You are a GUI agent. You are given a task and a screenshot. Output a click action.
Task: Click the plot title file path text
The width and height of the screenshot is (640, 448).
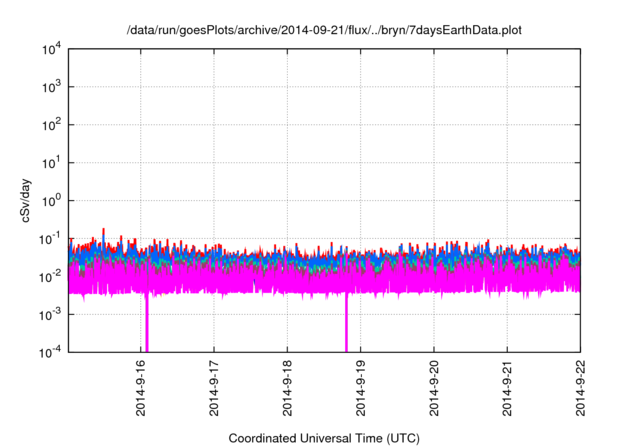(x=324, y=30)
